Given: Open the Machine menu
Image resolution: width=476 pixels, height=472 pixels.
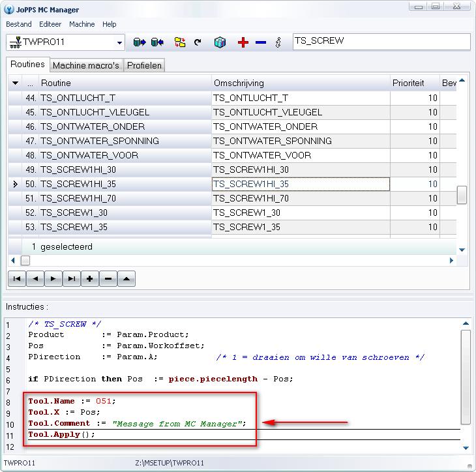Looking at the screenshot, I should [82, 24].
